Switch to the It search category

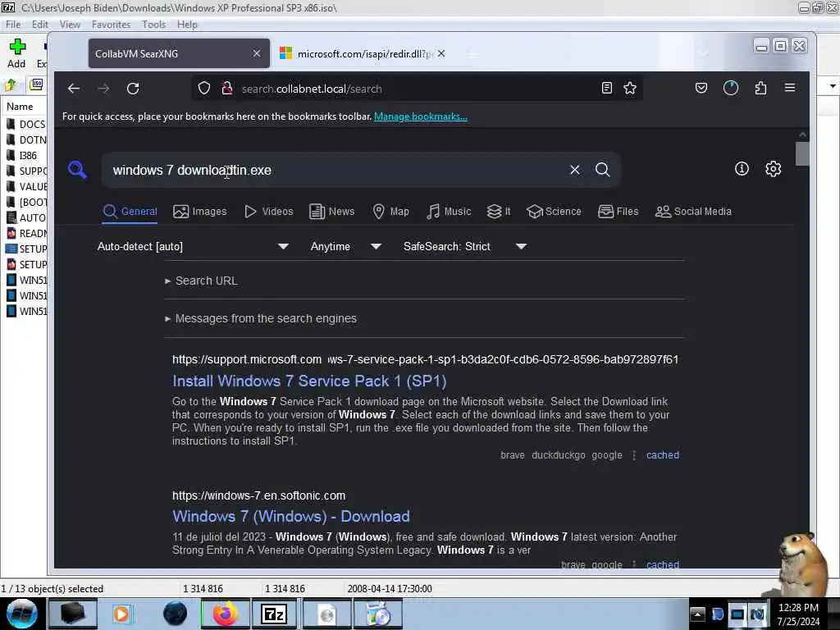tap(499, 211)
